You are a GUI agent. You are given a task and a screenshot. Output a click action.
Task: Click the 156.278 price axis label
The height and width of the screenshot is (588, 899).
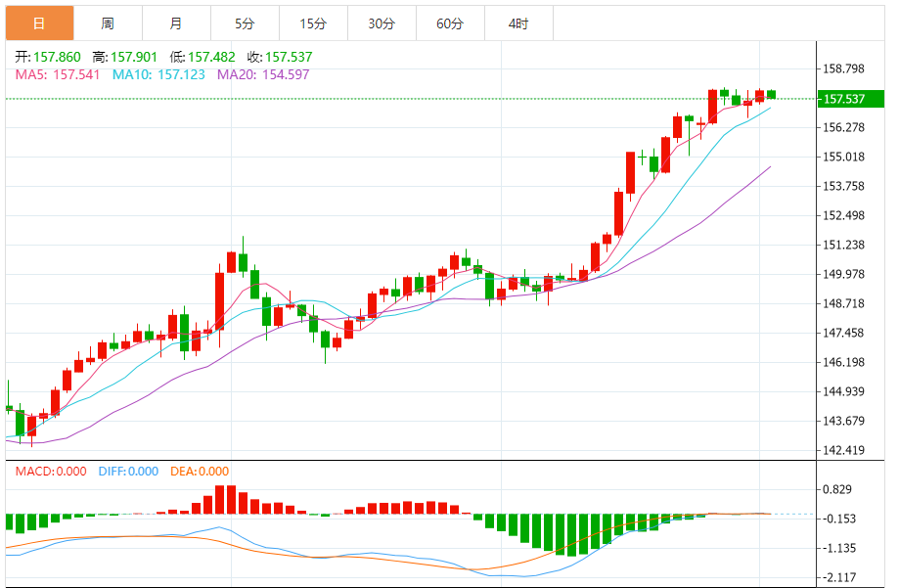click(843, 127)
